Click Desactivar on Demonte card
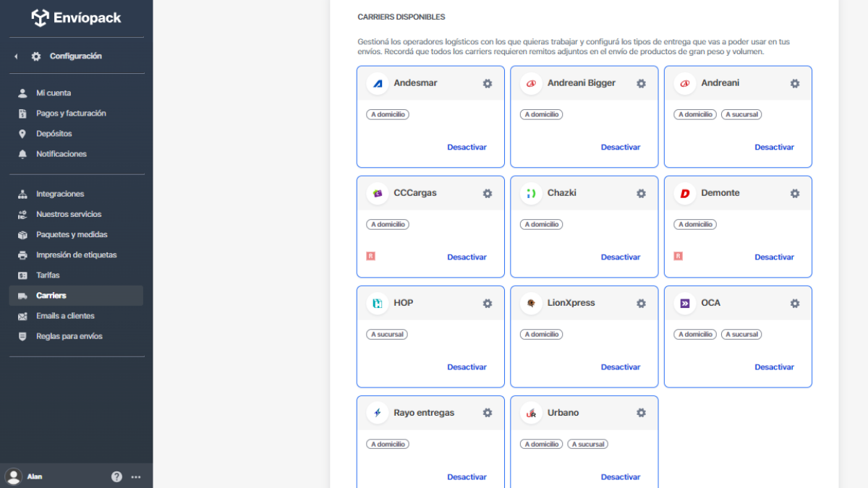Image resolution: width=868 pixels, height=488 pixels. (774, 257)
